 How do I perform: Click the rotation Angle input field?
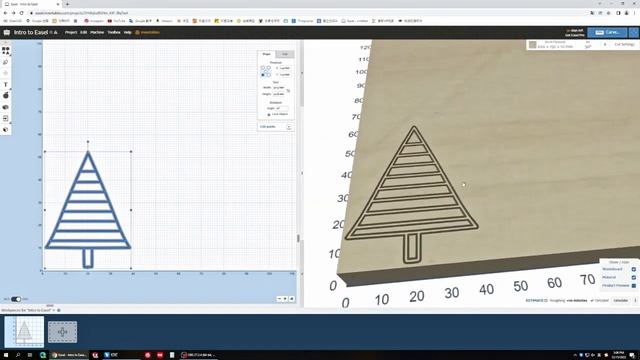pyautogui.click(x=282, y=108)
